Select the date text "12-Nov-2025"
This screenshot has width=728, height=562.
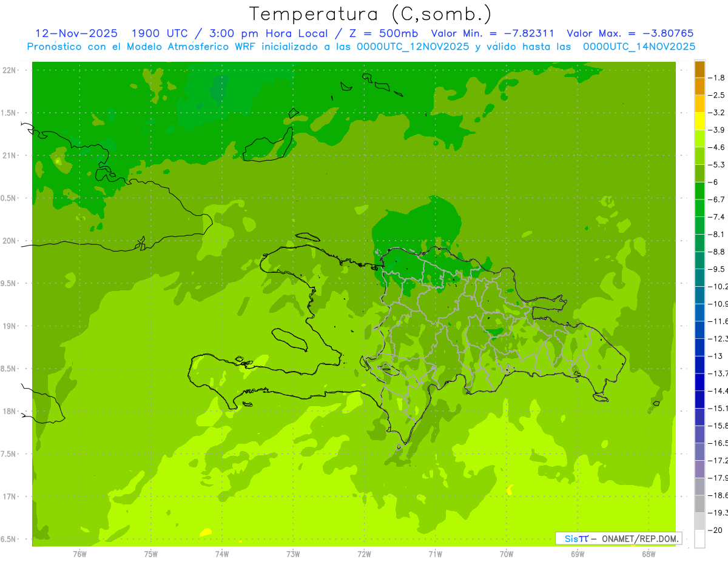click(76, 33)
